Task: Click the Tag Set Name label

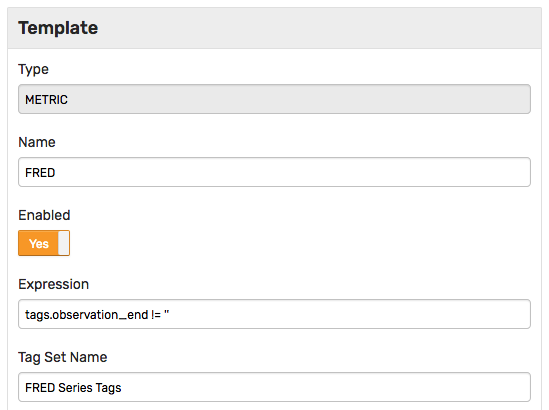Action: [x=63, y=357]
